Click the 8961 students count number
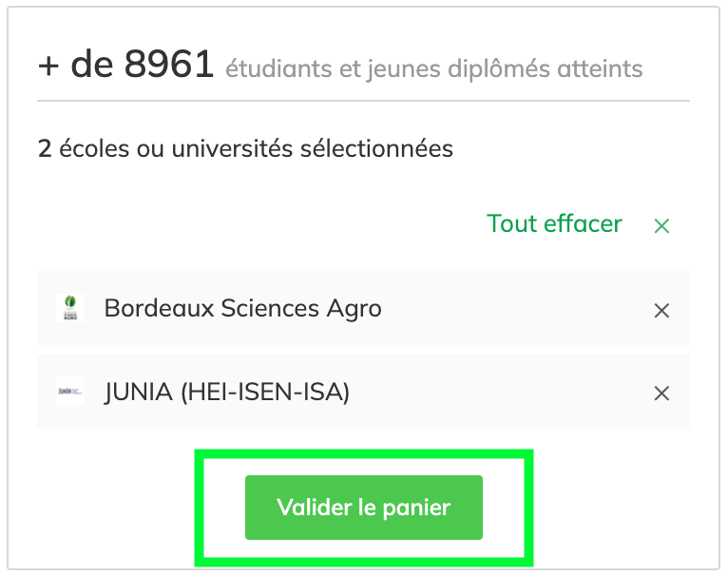The image size is (728, 576). 169,65
